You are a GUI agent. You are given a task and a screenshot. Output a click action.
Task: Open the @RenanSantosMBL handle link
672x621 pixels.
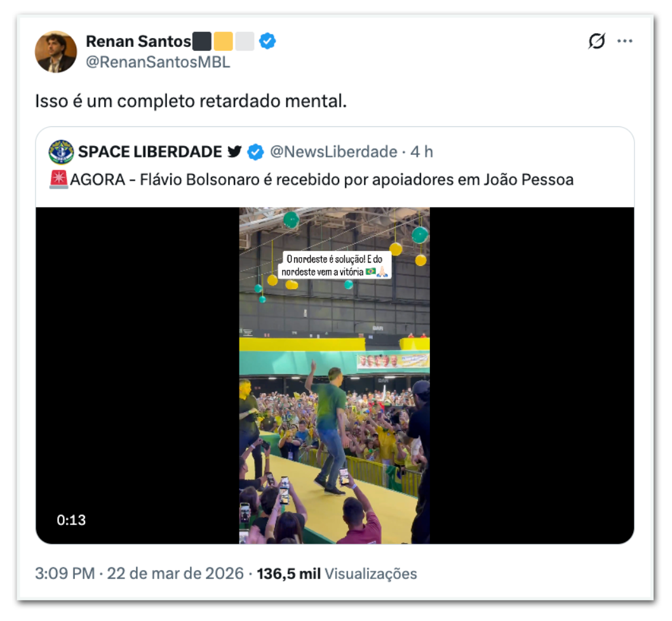click(x=158, y=62)
